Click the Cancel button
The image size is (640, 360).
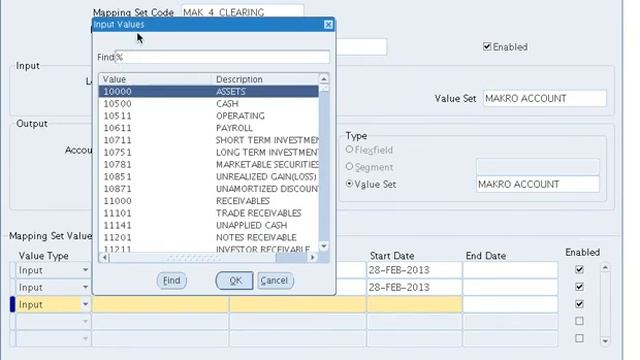[x=275, y=281]
